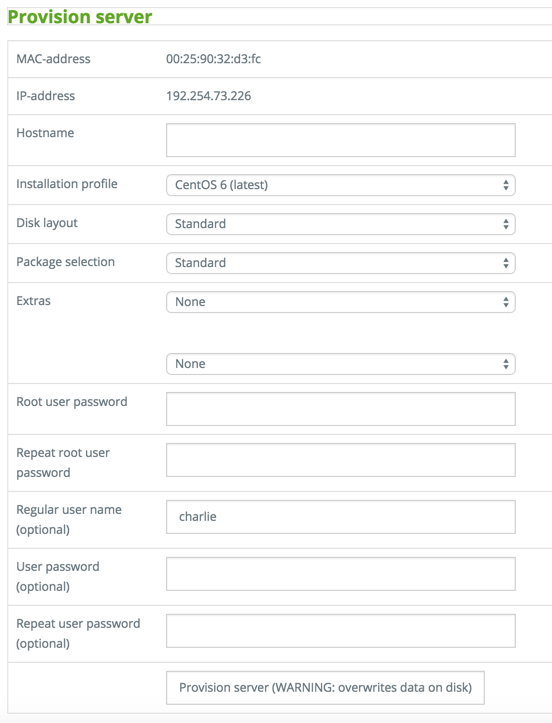
Task: Click the Installation profile label
Action: pos(67,184)
